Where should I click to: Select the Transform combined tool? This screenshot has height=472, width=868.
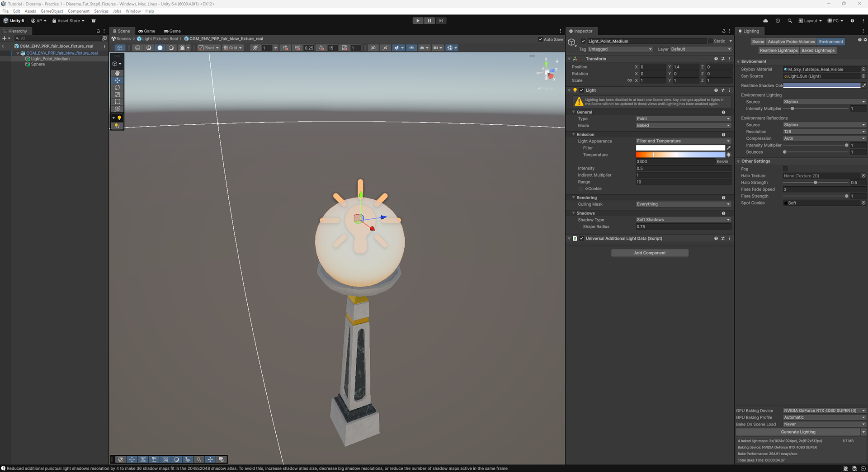tap(117, 109)
